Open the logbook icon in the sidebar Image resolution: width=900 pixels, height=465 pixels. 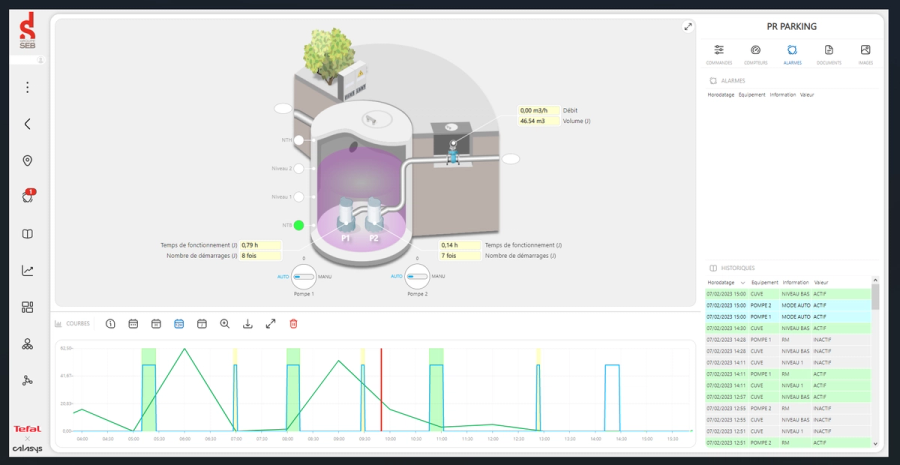(x=27, y=234)
